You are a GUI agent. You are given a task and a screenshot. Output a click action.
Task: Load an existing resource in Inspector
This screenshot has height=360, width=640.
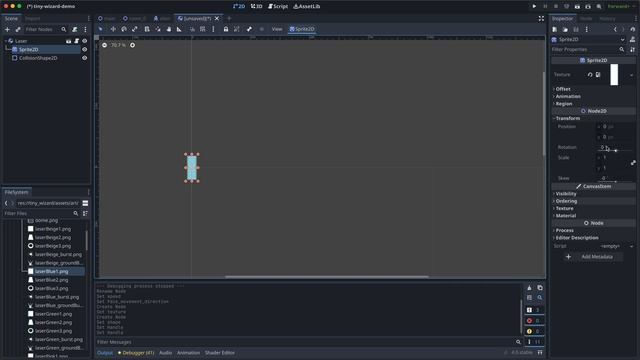tap(565, 29)
